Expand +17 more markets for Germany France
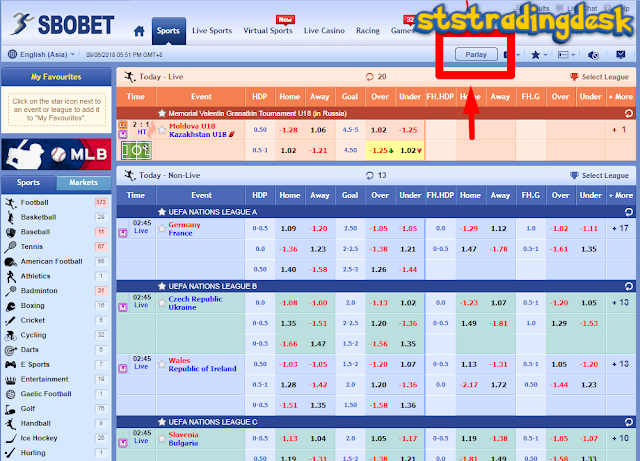640x461 pixels. [620, 228]
